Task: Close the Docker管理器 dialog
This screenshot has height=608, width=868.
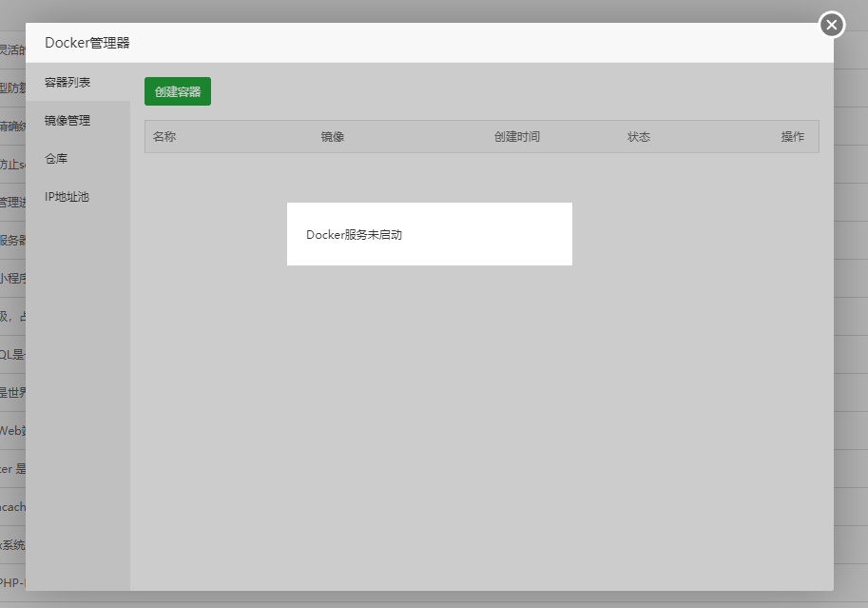Action: pos(832,25)
